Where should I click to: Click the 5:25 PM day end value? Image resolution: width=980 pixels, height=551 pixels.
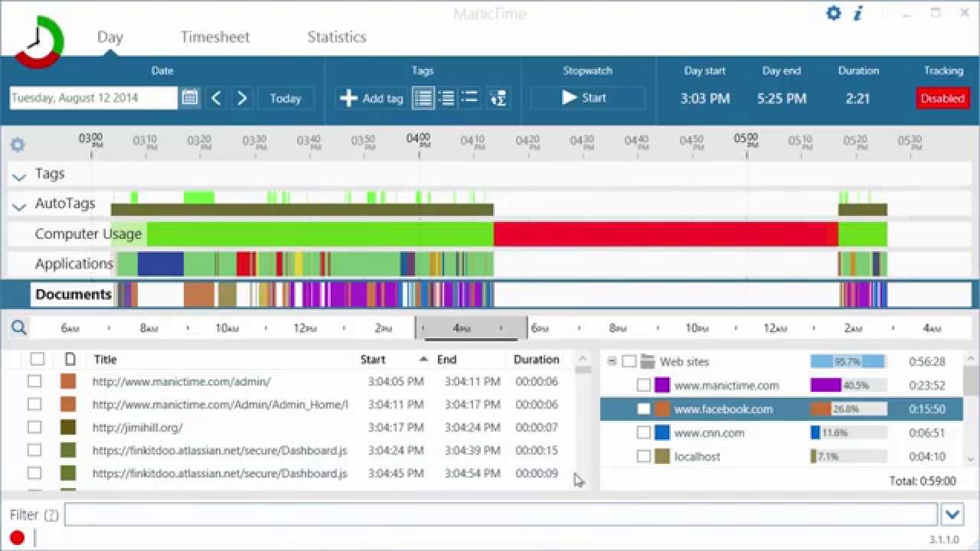[782, 98]
